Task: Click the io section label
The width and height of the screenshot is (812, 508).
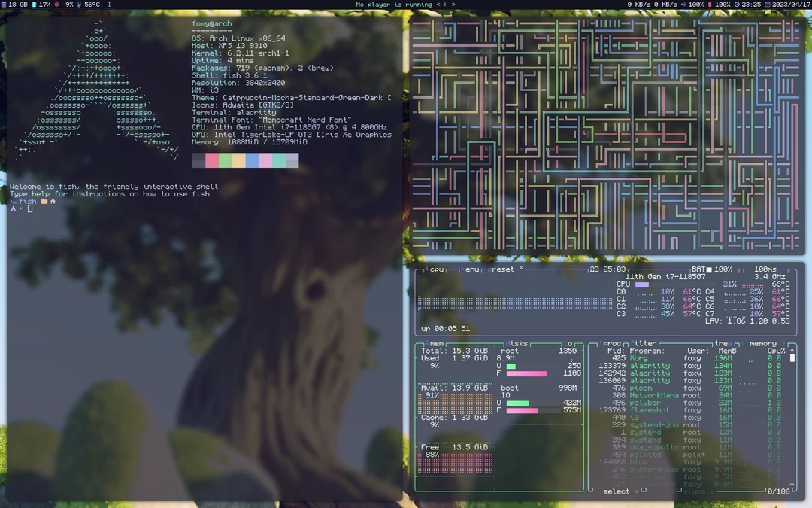Action: (568, 344)
